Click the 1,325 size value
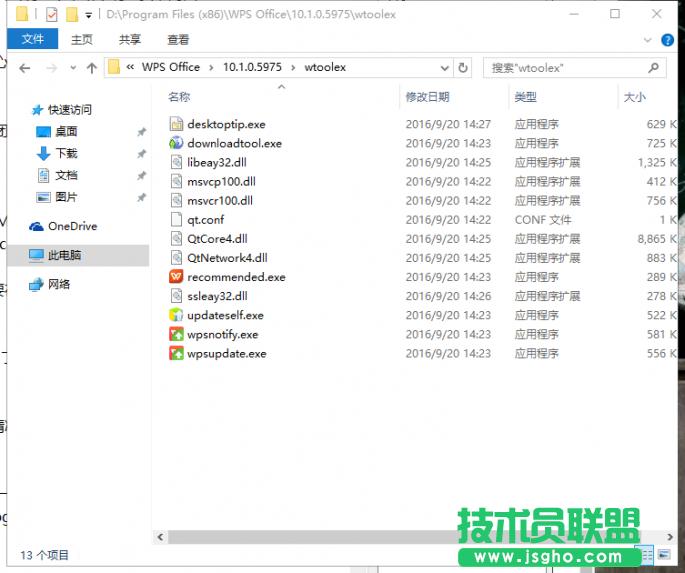The image size is (685, 573). [652, 162]
